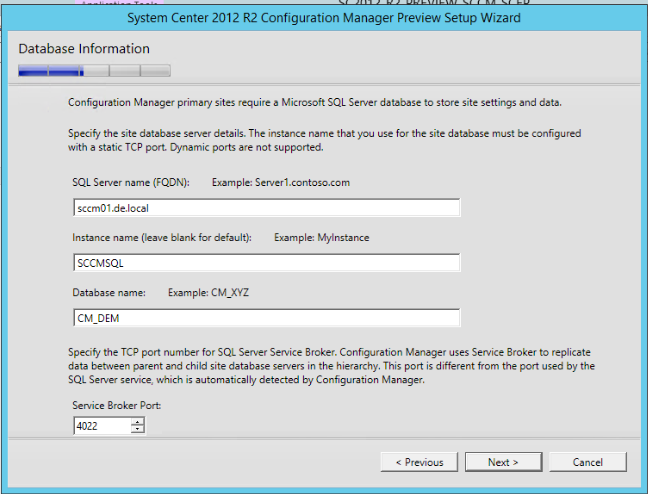Select the Database name input field
The width and height of the screenshot is (648, 494).
[x=266, y=317]
